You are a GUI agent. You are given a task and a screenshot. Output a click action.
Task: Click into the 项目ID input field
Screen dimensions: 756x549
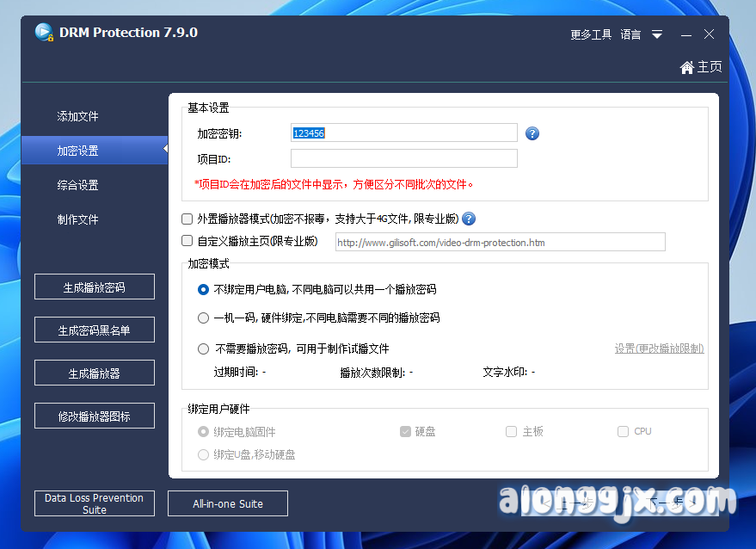(403, 158)
